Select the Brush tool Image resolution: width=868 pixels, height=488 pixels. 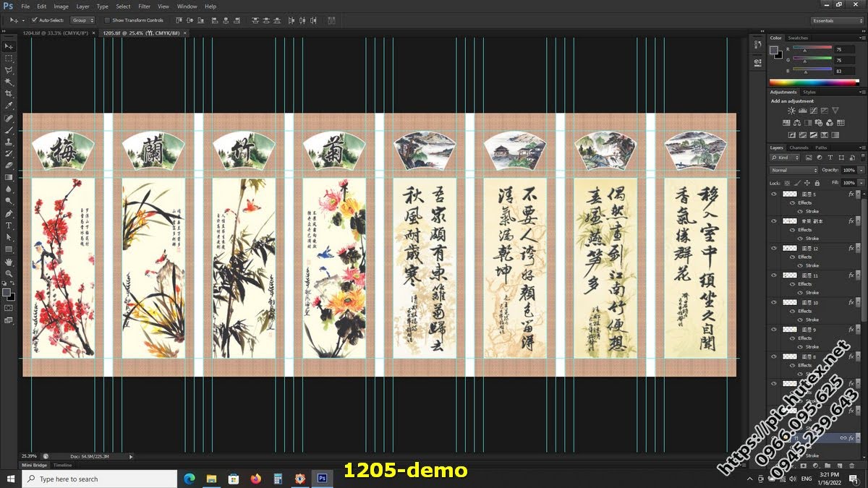pos(9,130)
